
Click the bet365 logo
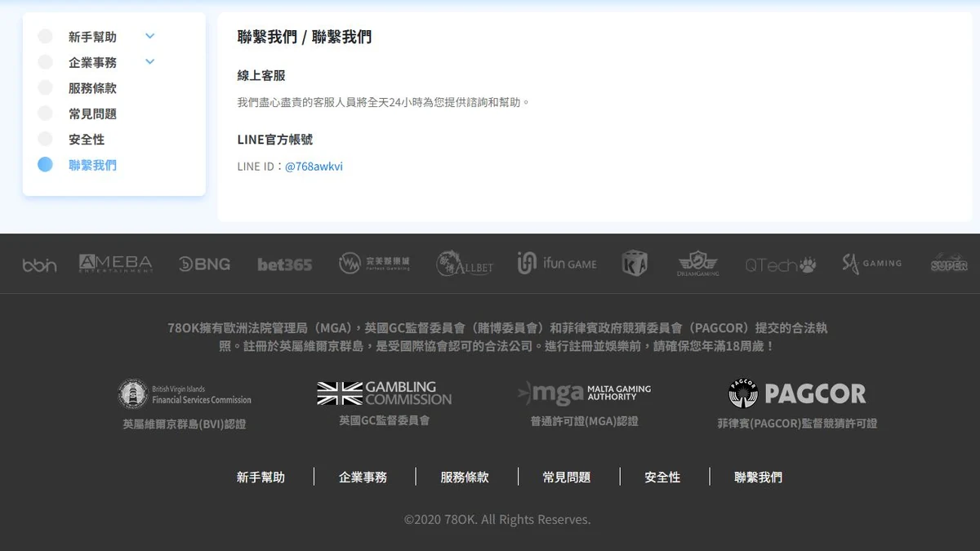[x=284, y=264]
